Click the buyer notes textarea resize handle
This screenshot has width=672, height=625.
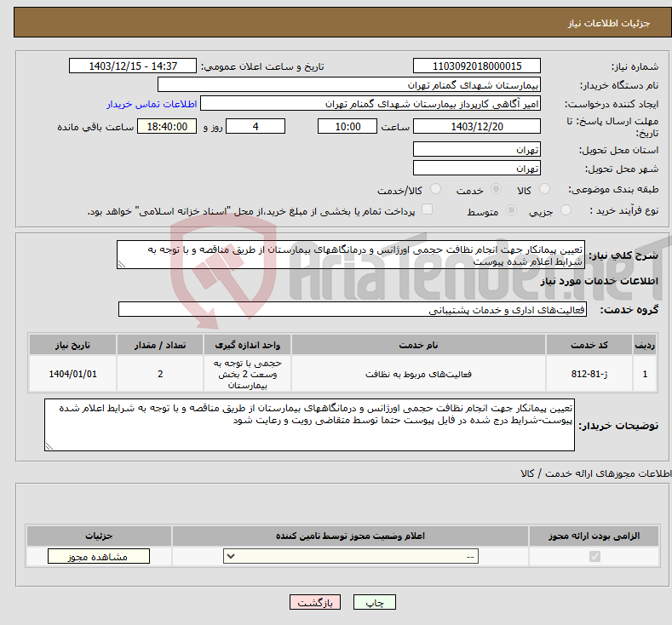(49, 446)
